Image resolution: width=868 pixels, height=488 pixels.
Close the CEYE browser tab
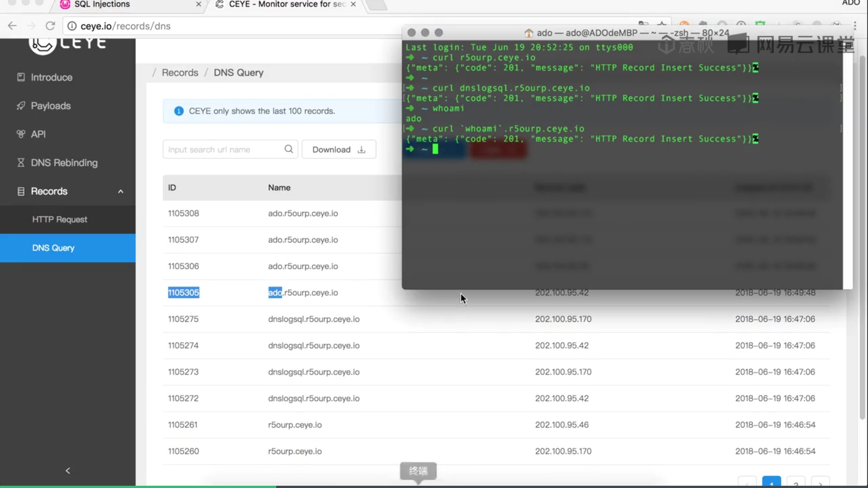coord(353,5)
